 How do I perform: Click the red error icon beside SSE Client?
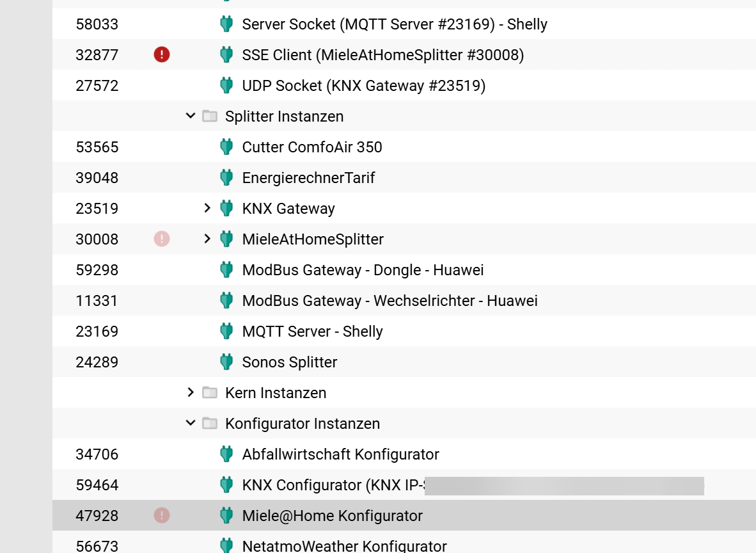pyautogui.click(x=162, y=55)
